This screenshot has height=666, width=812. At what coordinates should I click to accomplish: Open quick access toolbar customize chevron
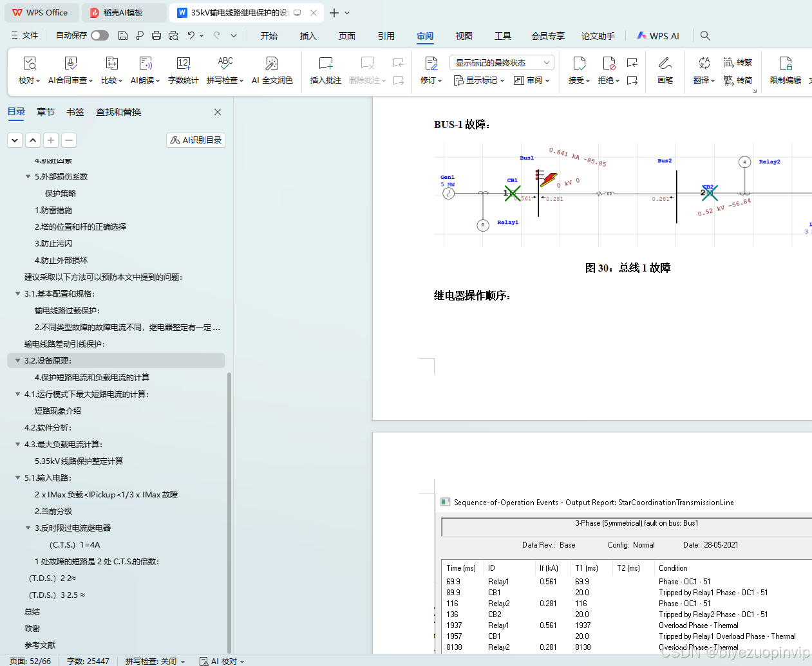pos(234,35)
